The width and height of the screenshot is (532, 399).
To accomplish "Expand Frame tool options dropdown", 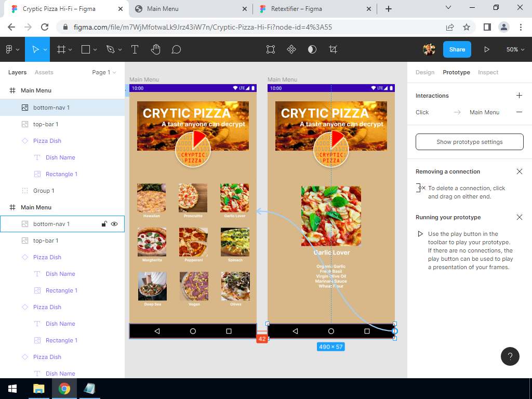I will (x=70, y=49).
